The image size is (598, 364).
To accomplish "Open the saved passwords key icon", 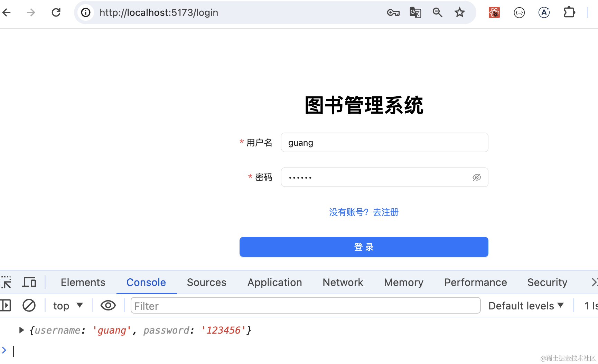I will click(x=393, y=13).
